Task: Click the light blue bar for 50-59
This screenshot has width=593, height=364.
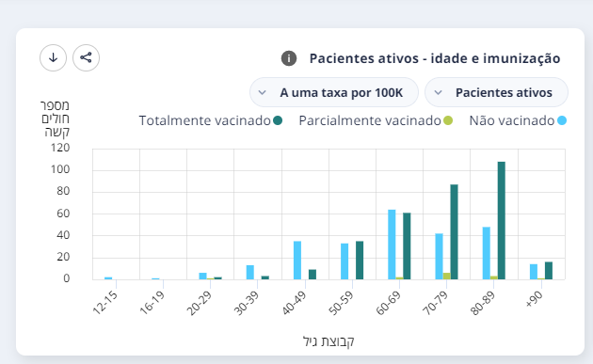Action: tap(345, 261)
